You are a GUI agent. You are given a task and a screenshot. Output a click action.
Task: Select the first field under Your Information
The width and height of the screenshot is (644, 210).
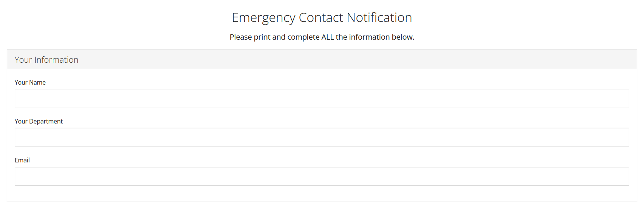click(x=322, y=99)
